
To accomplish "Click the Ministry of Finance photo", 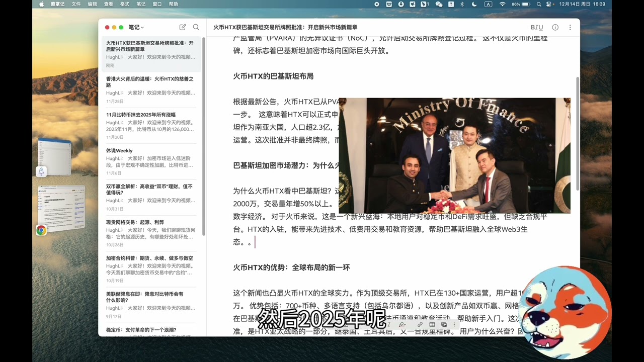I will click(x=454, y=155).
